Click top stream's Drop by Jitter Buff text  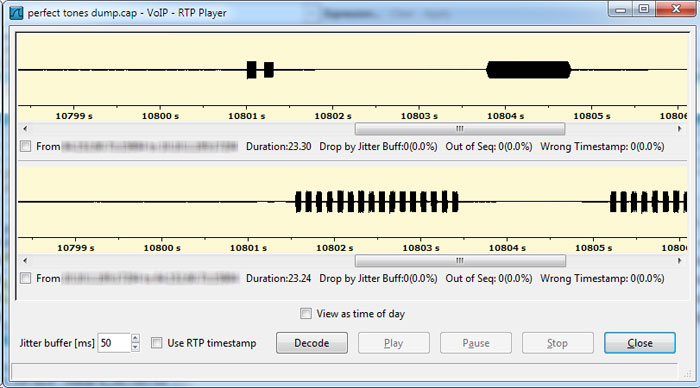378,146
